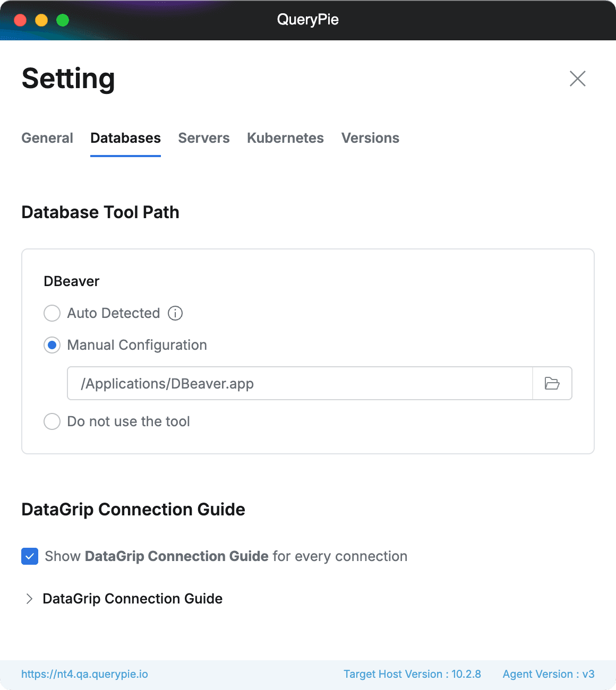
Task: Click the red macOS close window button
Action: click(20, 20)
